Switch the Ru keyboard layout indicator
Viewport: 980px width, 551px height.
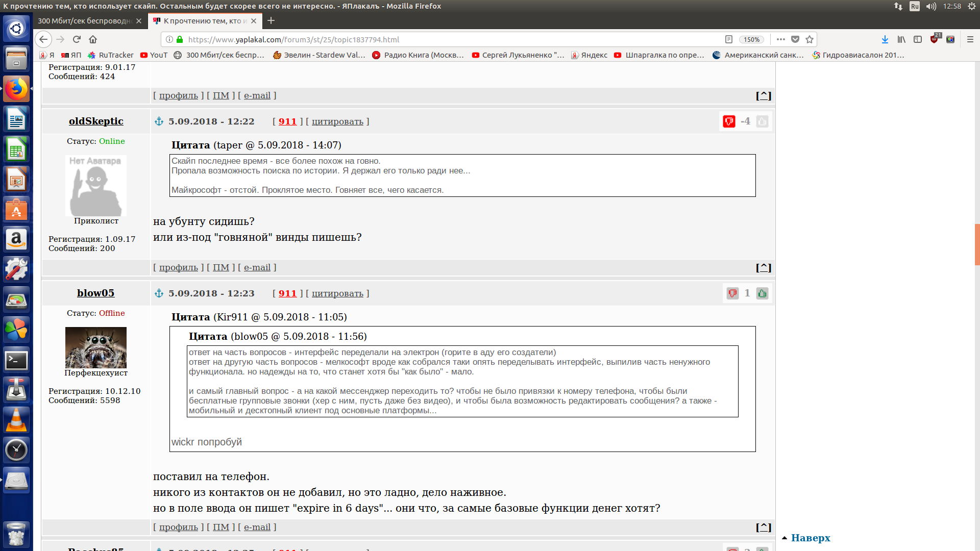coord(915,6)
